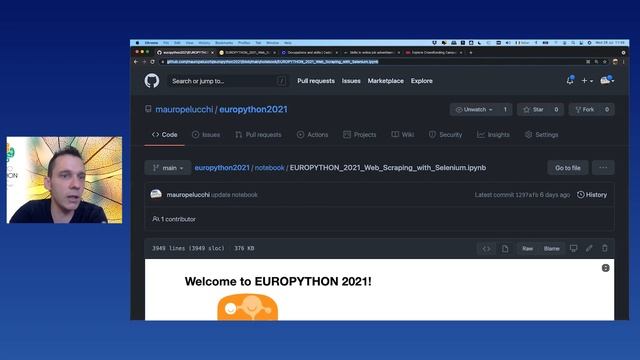
Task: Reload the page with the refresh icon
Action: click(152, 62)
